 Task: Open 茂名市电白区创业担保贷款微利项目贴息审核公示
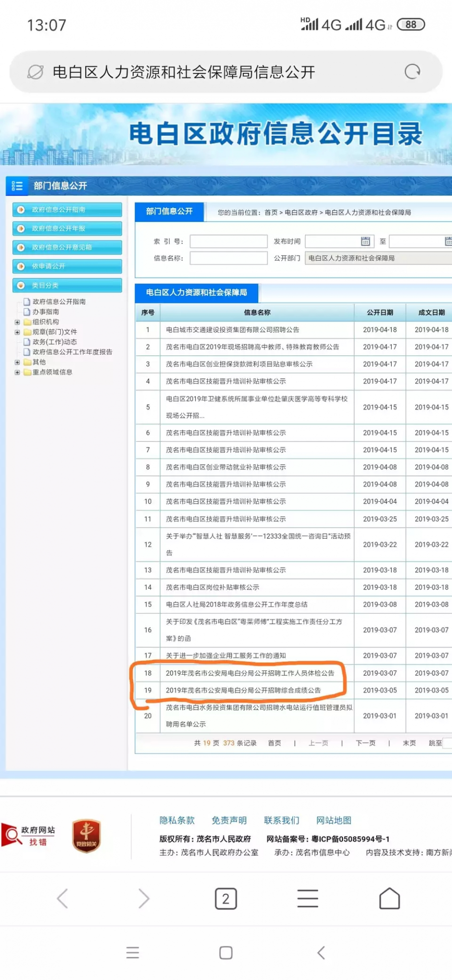coord(239,364)
